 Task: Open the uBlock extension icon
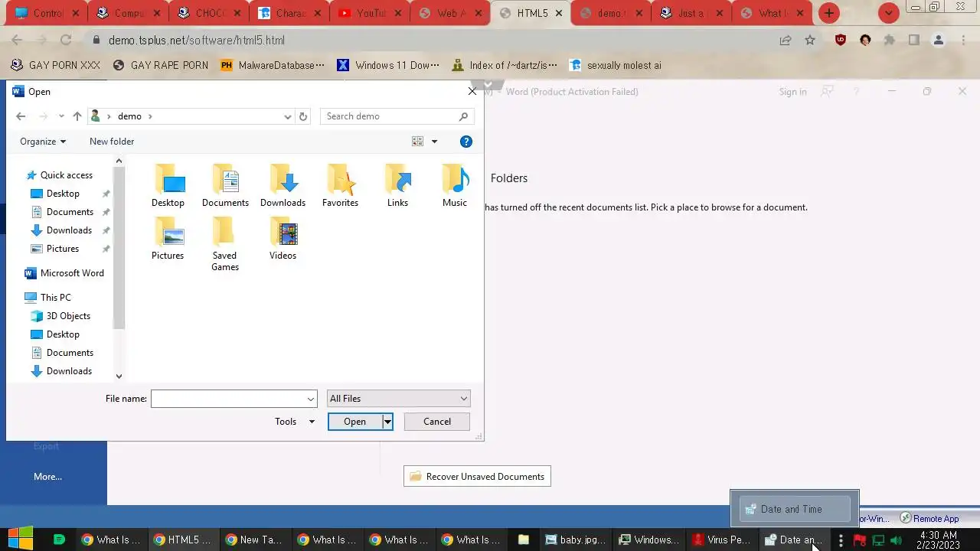tap(841, 41)
